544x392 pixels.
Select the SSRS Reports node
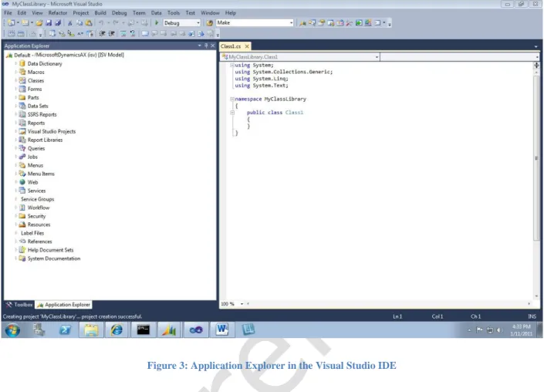tap(42, 114)
